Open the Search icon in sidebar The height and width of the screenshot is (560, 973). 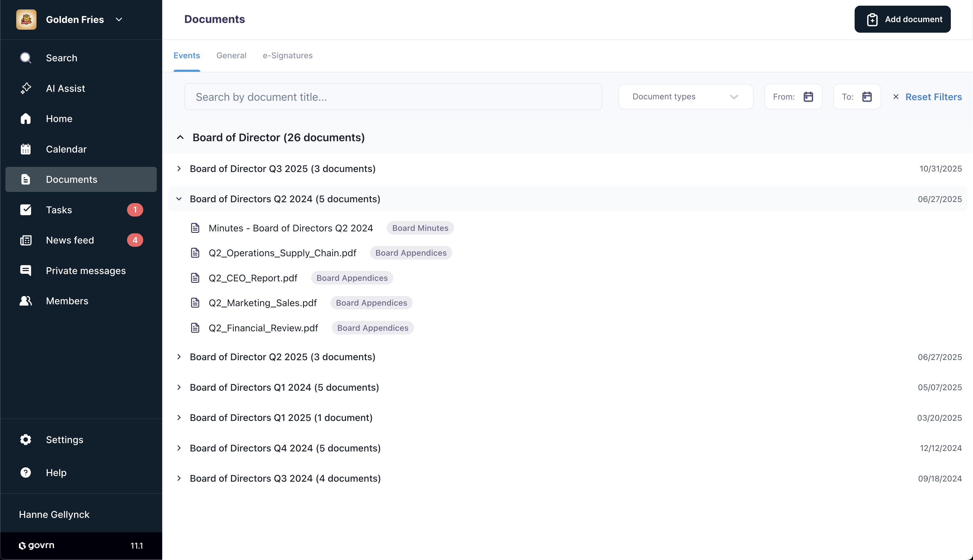click(x=62, y=58)
